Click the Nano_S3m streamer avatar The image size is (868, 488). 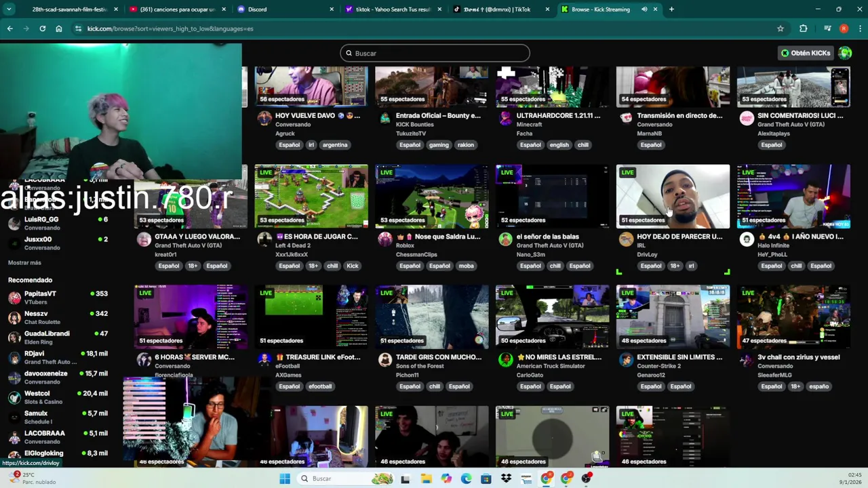(x=505, y=239)
